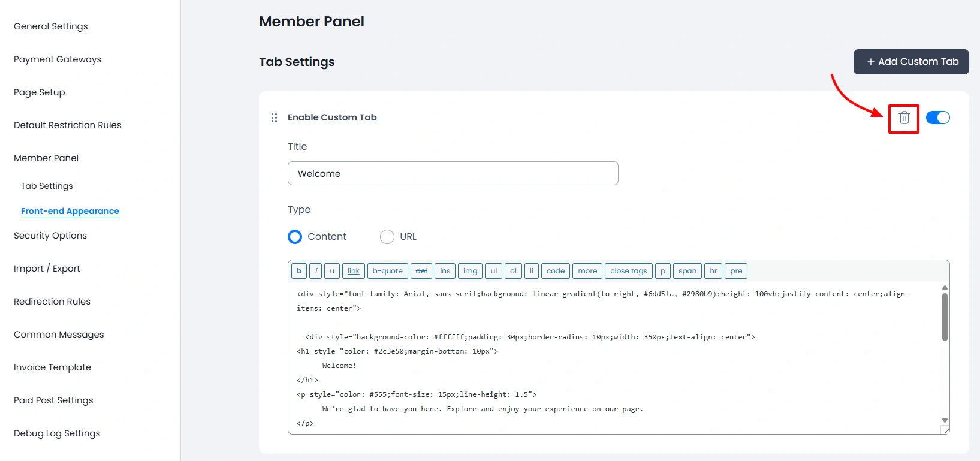The width and height of the screenshot is (980, 461).
Task: Click the close tags editor button
Action: coord(629,271)
